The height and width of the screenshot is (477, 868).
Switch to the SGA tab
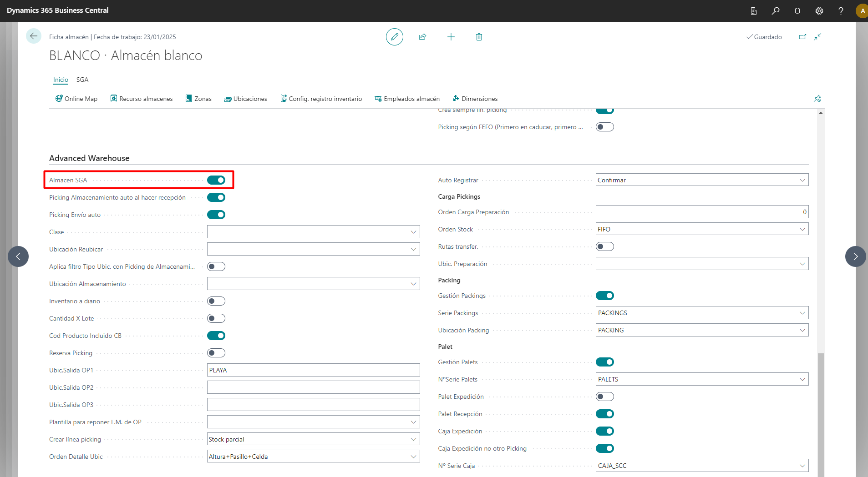click(x=82, y=80)
